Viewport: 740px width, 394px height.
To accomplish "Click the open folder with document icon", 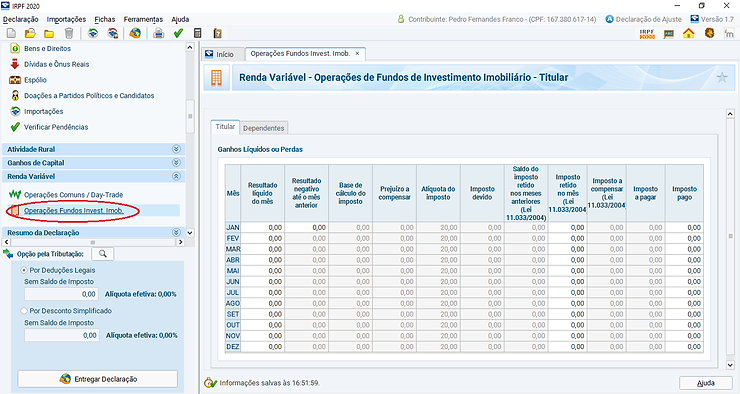I will [x=30, y=34].
